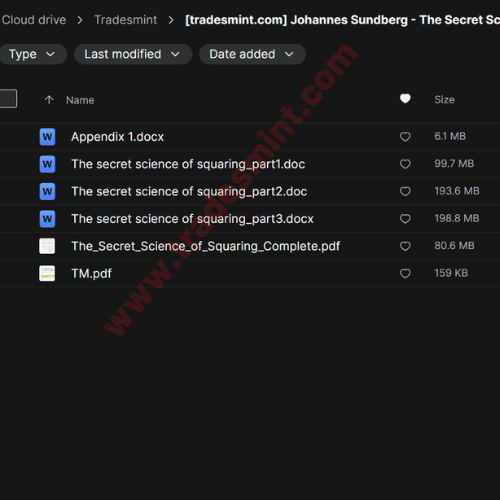Viewport: 500px width, 500px height.
Task: Toggle favourite heart for TM.pdf
Action: pos(405,273)
